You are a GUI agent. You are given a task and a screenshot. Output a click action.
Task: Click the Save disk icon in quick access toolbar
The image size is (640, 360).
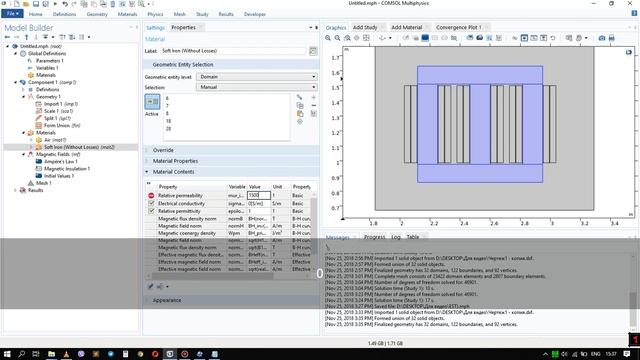click(x=36, y=4)
